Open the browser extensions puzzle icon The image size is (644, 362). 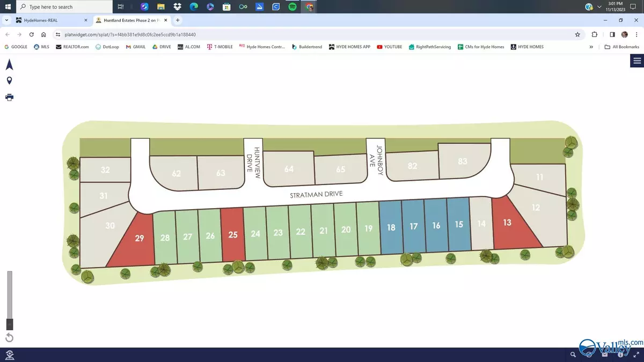click(x=595, y=34)
